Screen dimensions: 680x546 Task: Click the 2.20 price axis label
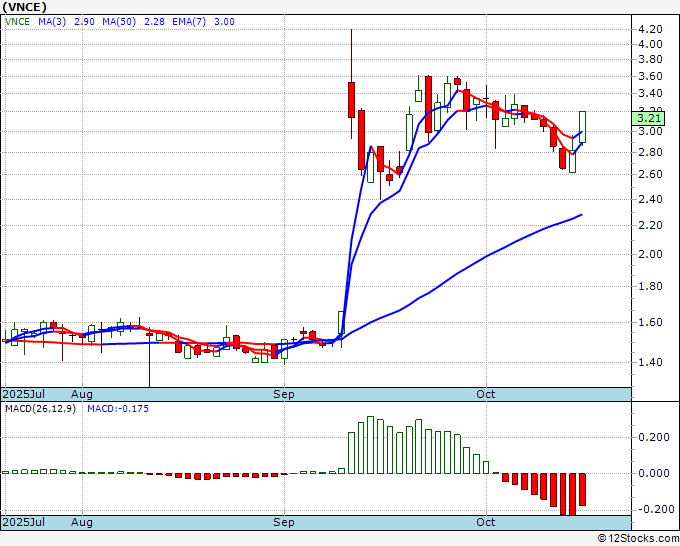point(651,225)
